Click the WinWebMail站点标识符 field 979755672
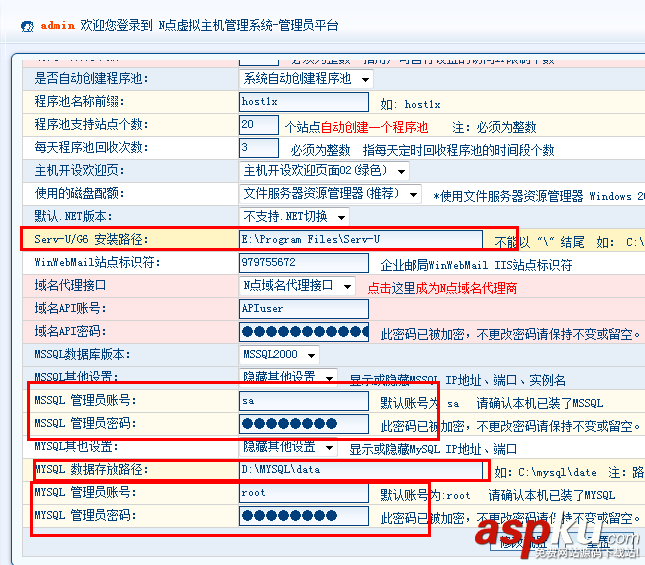The image size is (645, 565). pyautogui.click(x=304, y=263)
